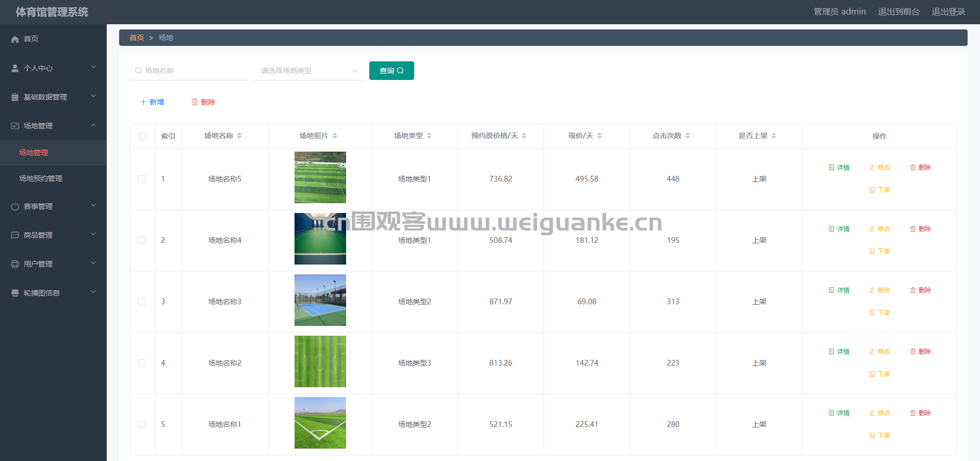
Task: Click 退出登录 in the top bar
Action: click(948, 11)
